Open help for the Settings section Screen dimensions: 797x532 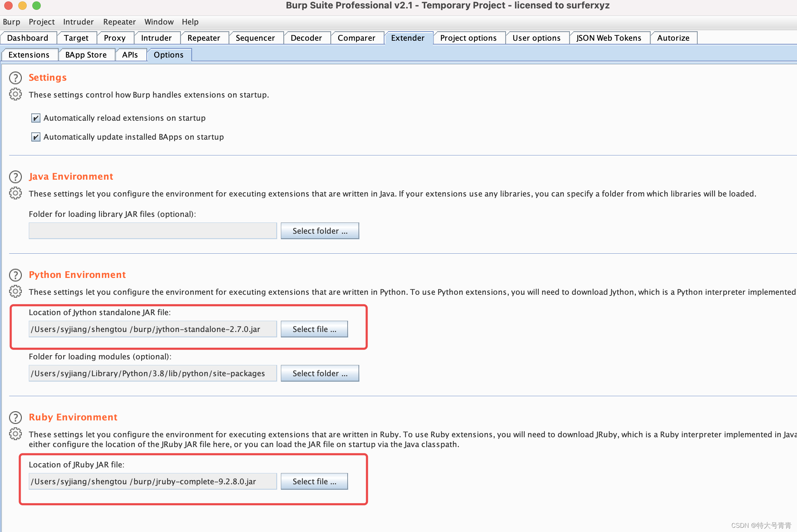pyautogui.click(x=15, y=78)
